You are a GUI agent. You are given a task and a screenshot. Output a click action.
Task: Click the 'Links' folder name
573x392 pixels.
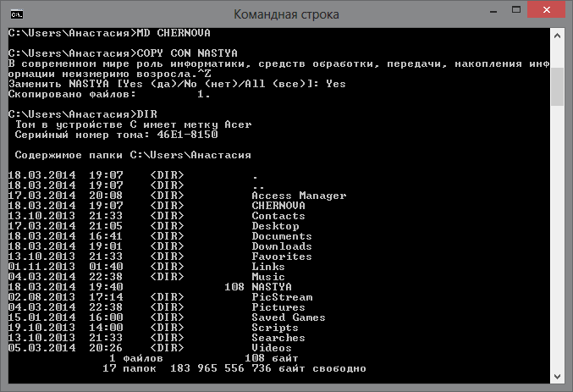click(x=268, y=267)
